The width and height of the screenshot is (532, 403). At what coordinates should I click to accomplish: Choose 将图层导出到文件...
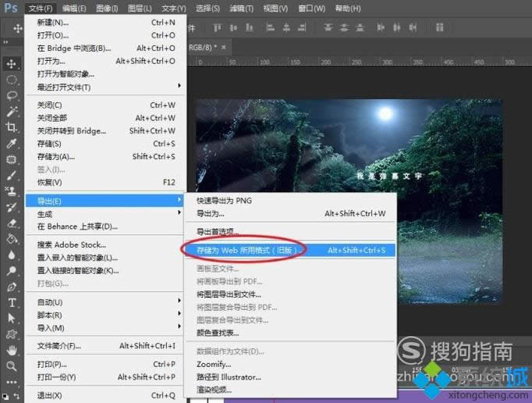[290, 294]
